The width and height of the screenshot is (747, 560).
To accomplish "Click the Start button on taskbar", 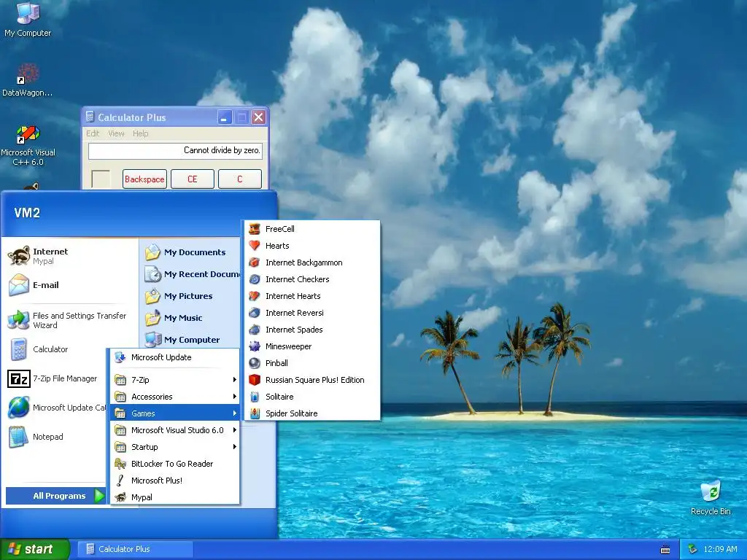I will [x=35, y=549].
